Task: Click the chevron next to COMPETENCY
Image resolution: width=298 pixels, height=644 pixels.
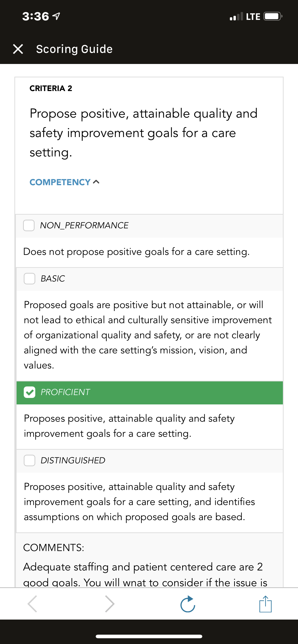Action: click(x=96, y=182)
